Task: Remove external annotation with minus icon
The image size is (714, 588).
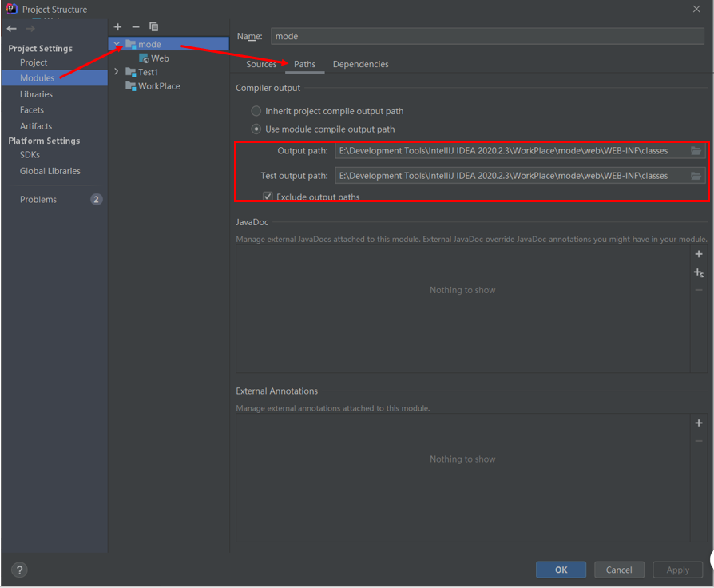Action: pos(699,441)
